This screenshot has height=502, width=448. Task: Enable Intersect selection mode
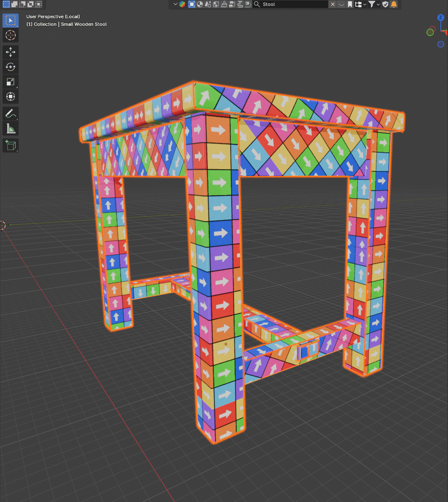tap(39, 4)
